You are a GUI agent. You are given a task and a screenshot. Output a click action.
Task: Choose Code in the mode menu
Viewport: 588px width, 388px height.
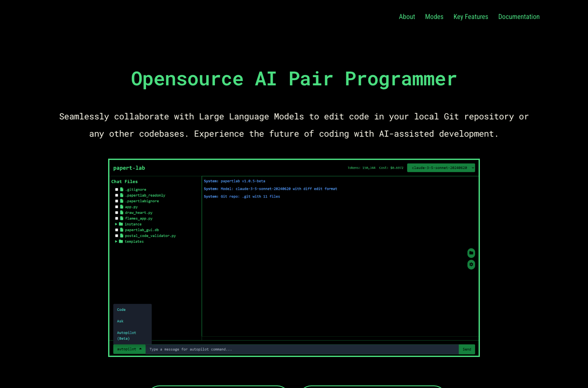coord(132,310)
